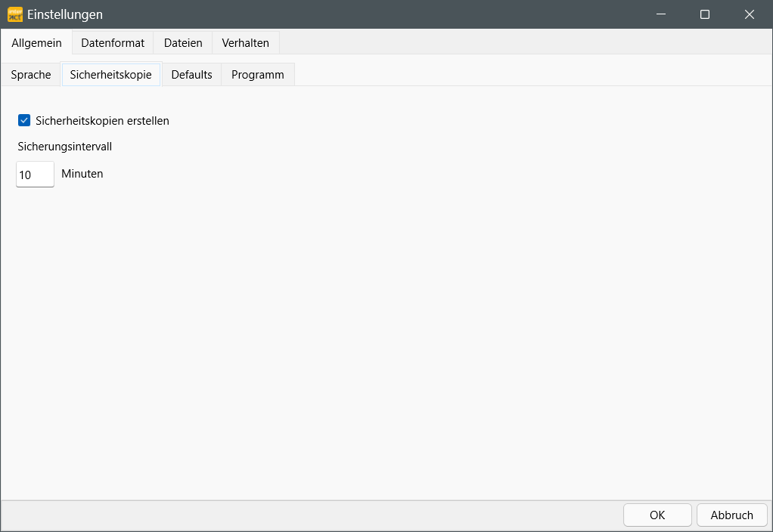Click the Sicherheitskopien erstellen label text
Image resolution: width=773 pixels, height=532 pixels.
pyautogui.click(x=103, y=121)
